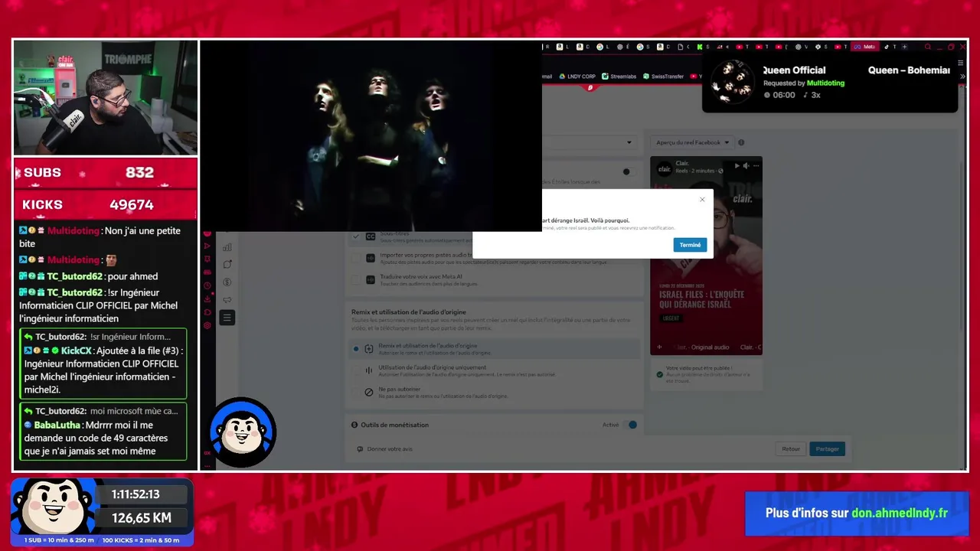Open the LNDY CORP bookmark
This screenshot has width=980, height=551.
(577, 77)
